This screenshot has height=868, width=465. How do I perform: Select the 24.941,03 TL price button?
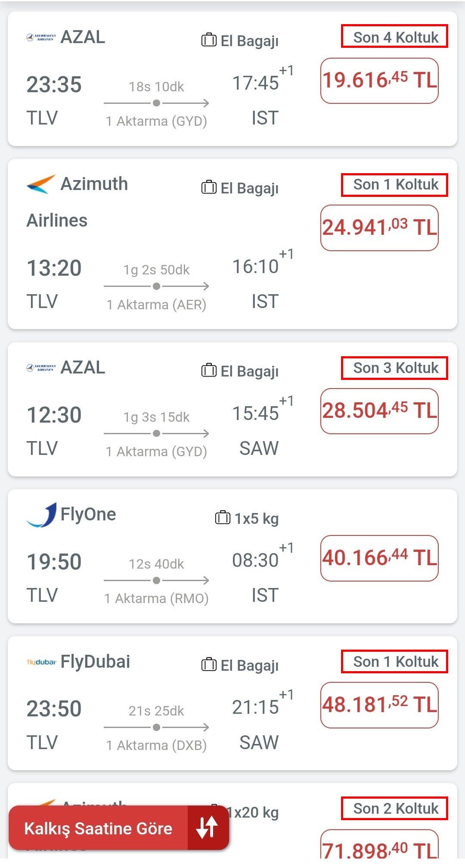379,227
